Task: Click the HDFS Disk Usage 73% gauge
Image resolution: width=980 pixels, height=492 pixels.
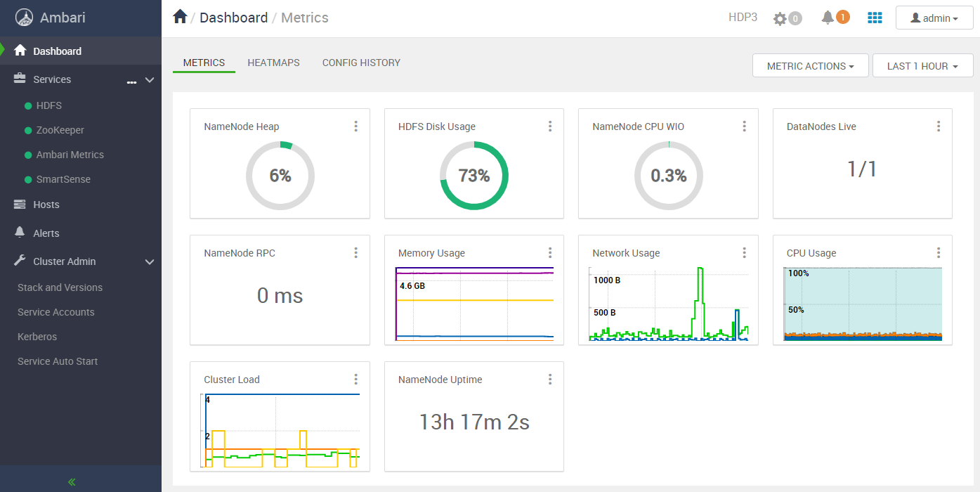Action: 474,176
